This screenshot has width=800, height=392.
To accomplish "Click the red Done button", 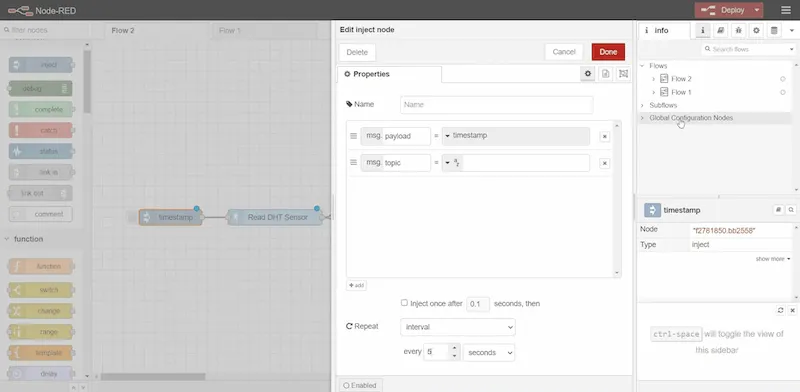I will tap(608, 52).
